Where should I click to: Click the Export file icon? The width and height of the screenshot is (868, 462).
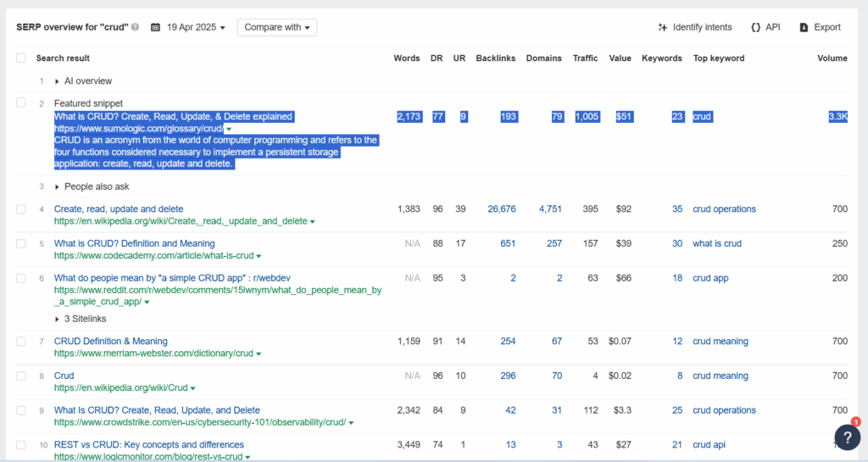pos(804,27)
